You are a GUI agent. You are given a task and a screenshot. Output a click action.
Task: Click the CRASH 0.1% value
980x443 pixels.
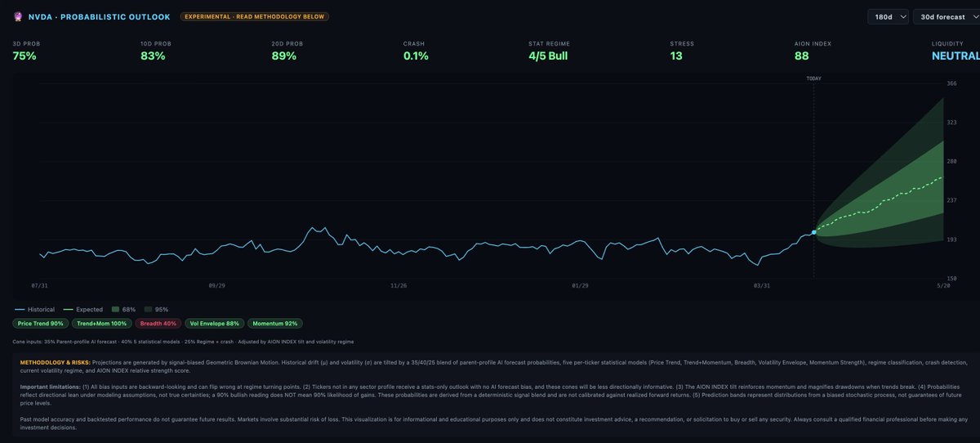click(416, 56)
